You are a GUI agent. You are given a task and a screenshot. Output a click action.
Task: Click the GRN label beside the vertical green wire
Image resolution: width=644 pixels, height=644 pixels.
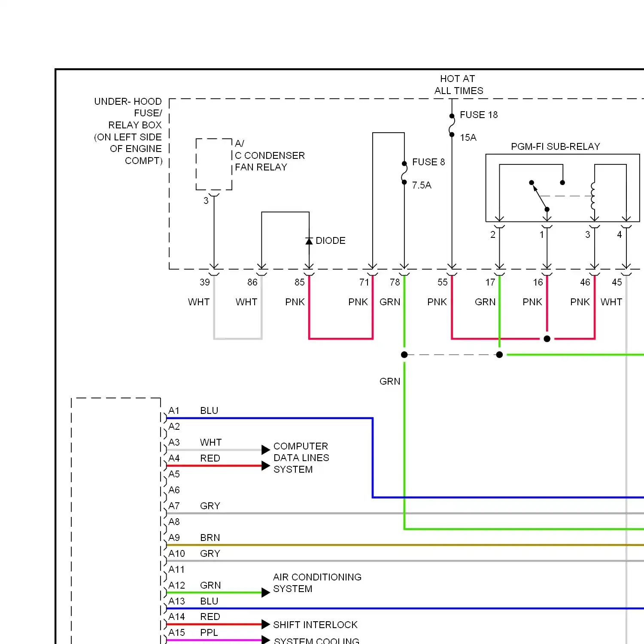tap(390, 381)
